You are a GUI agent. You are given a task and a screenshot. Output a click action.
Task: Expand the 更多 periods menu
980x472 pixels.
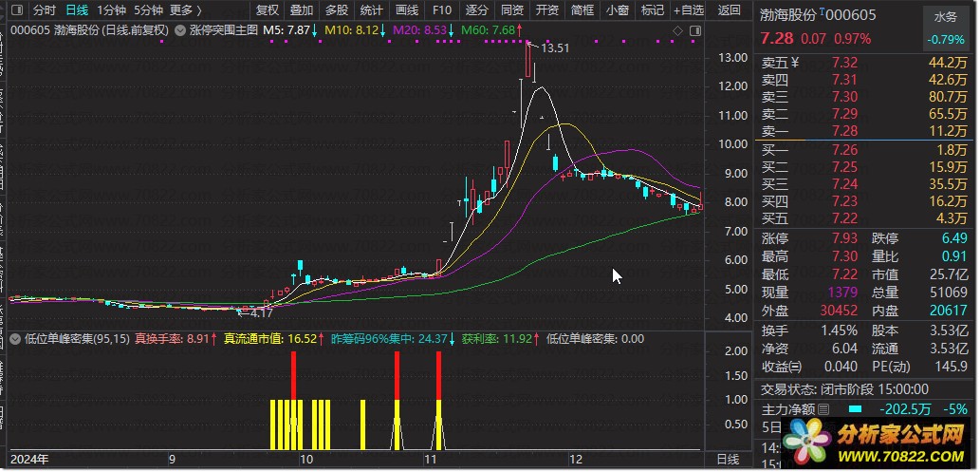click(186, 10)
